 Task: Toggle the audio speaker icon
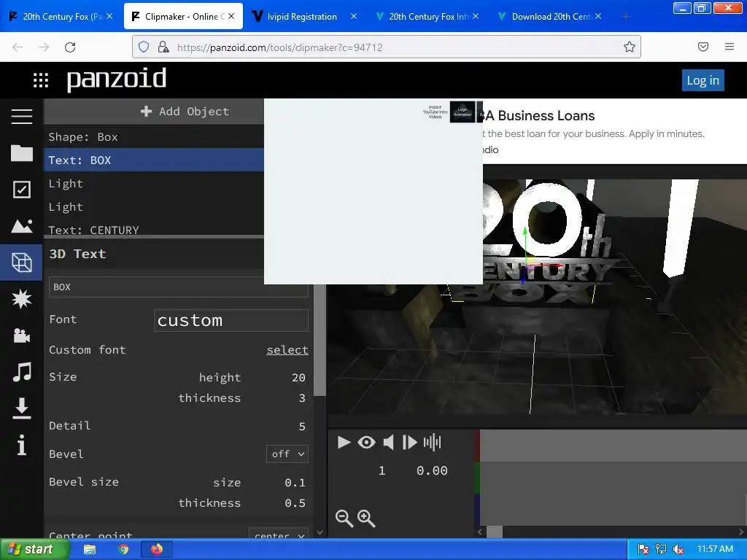pos(388,443)
